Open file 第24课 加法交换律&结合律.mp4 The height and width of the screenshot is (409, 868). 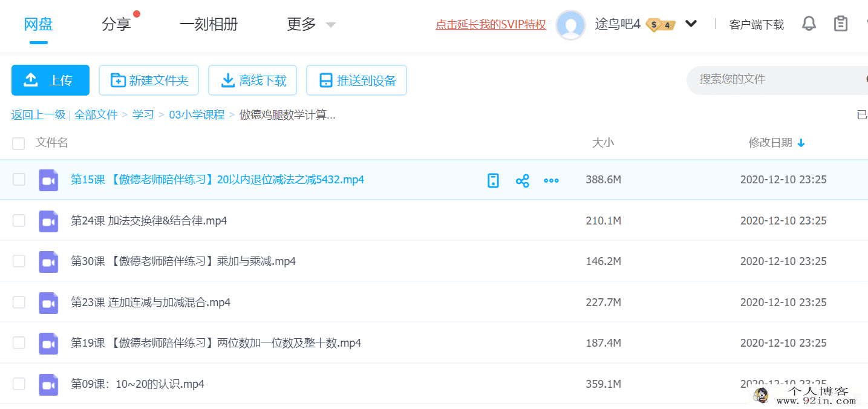149,221
